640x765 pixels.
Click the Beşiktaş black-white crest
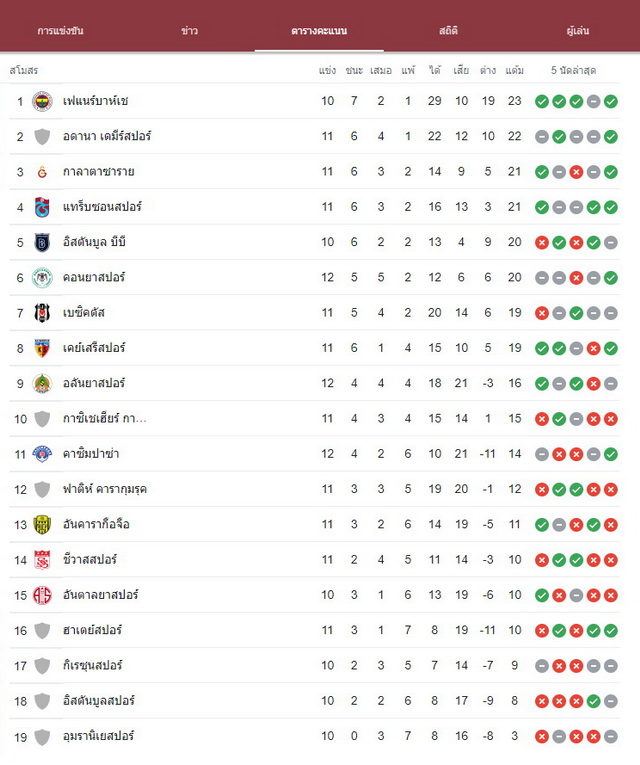tap(42, 313)
